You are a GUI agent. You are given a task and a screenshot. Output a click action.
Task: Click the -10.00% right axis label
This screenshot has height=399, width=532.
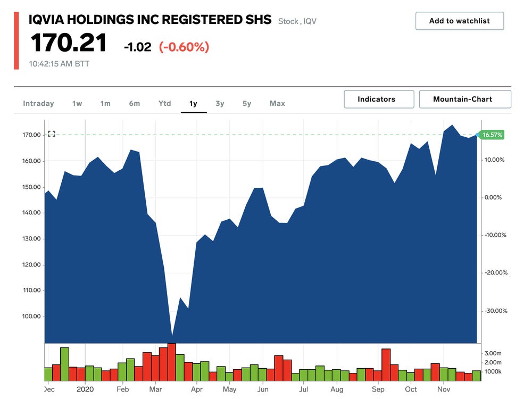click(x=495, y=235)
